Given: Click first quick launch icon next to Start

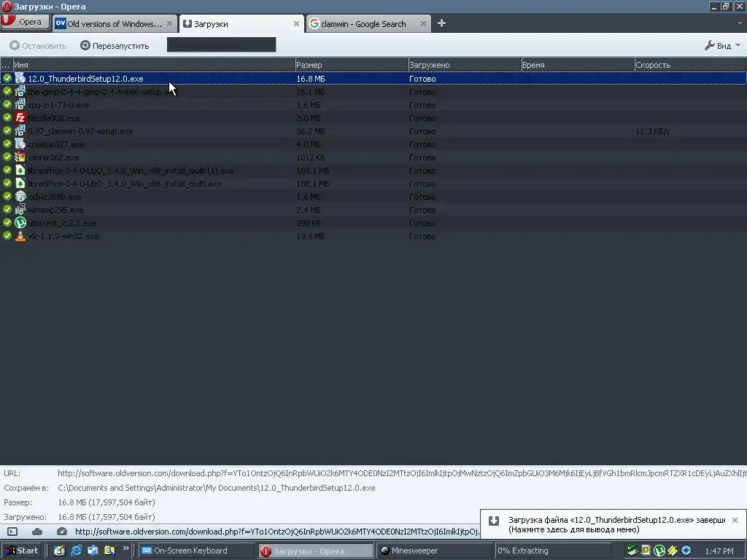Looking at the screenshot, I should tap(59, 551).
